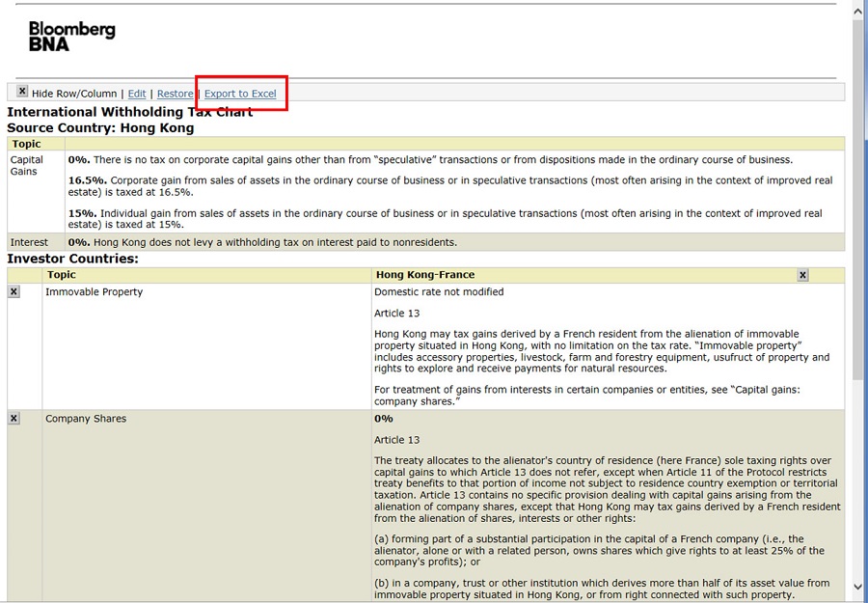Export the chart to Excel
The height and width of the screenshot is (603, 868).
(240, 94)
